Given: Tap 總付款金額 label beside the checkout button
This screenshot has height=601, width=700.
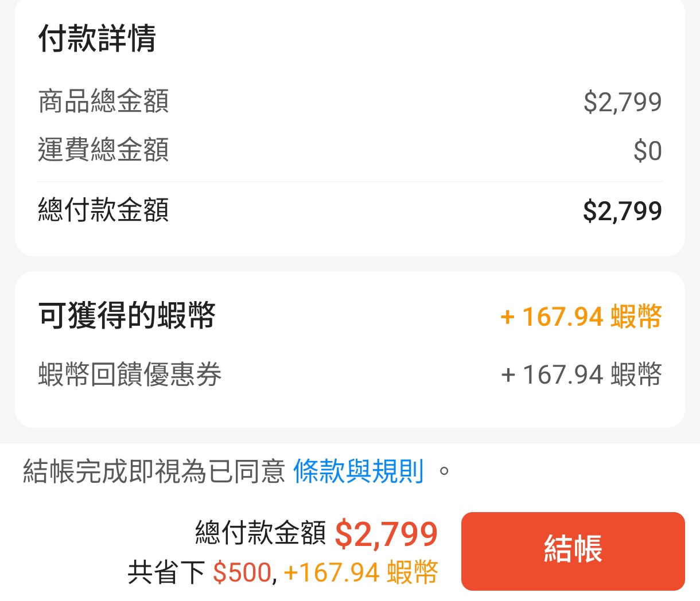Looking at the screenshot, I should tap(260, 533).
